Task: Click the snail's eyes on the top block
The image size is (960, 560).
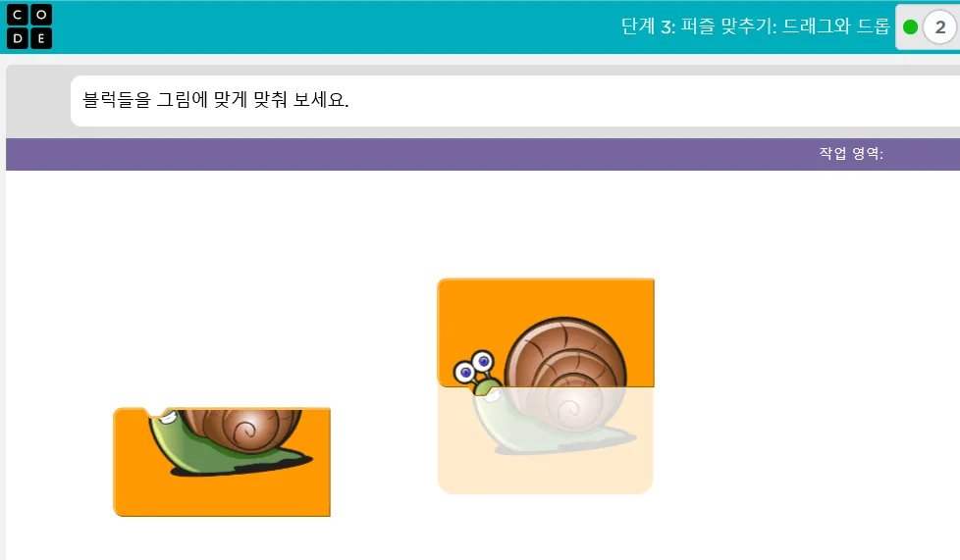Action: click(x=474, y=366)
